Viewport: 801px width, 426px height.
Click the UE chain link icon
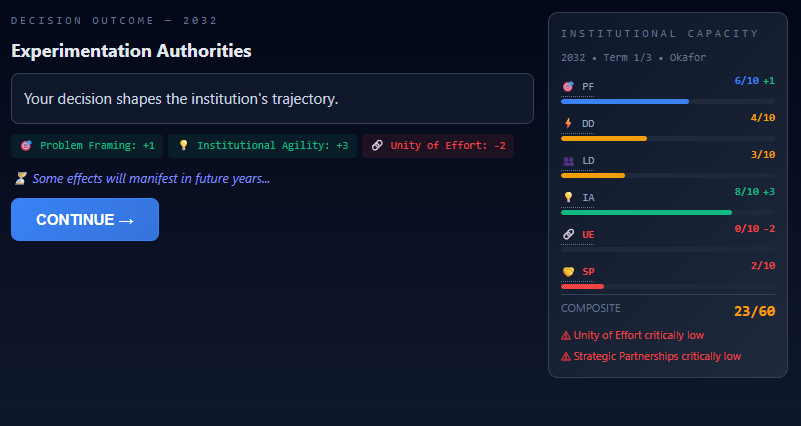pos(568,234)
